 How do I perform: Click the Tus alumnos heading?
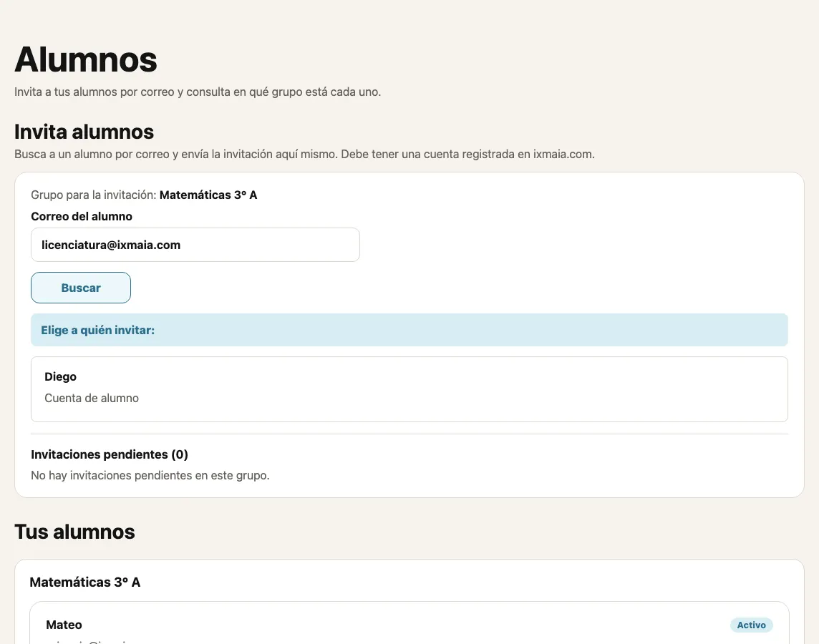tap(74, 532)
